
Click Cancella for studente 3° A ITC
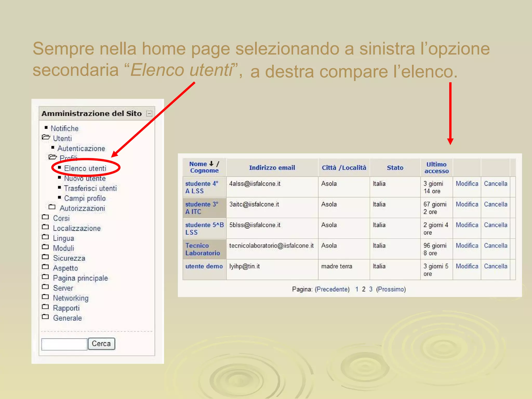pos(495,204)
